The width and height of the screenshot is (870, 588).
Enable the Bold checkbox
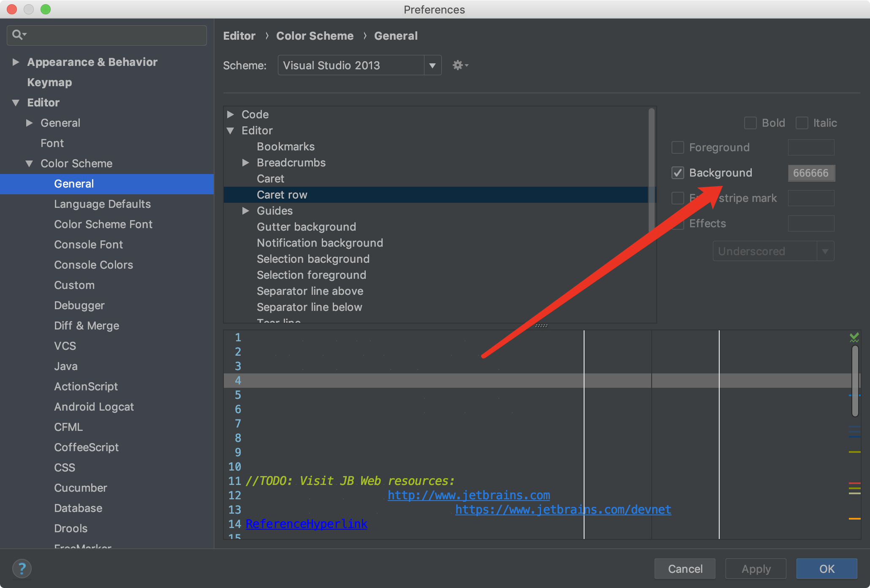[750, 123]
